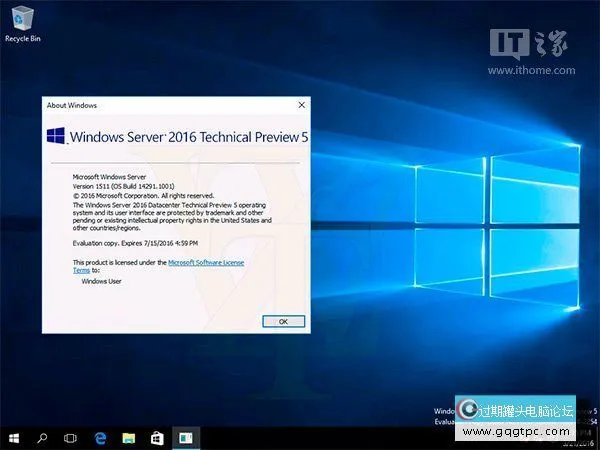Close the About Windows dialog
This screenshot has height=450, width=600.
point(301,104)
